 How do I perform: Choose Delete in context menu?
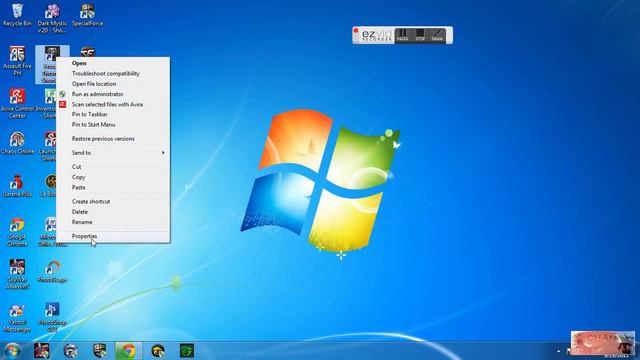[113, 212]
